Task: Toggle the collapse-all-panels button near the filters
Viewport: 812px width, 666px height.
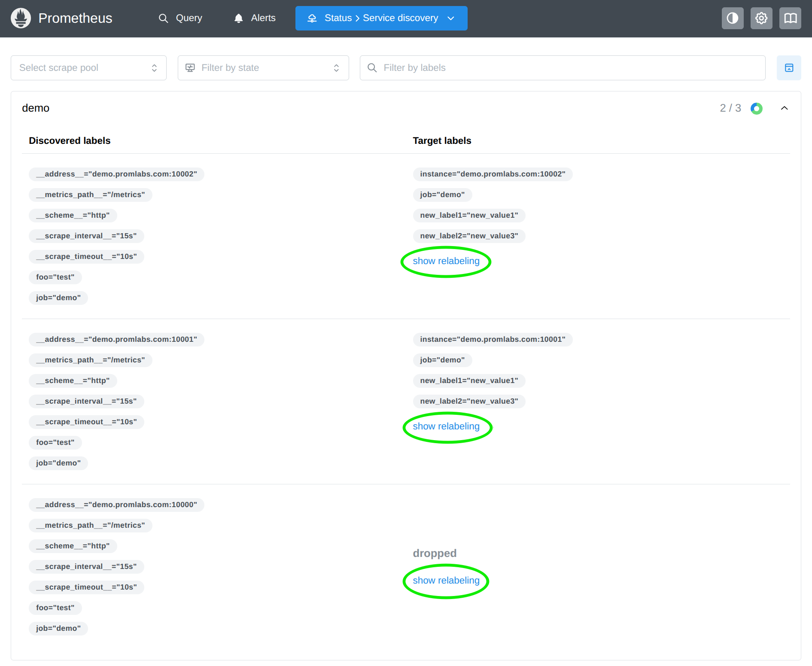Action: [789, 67]
